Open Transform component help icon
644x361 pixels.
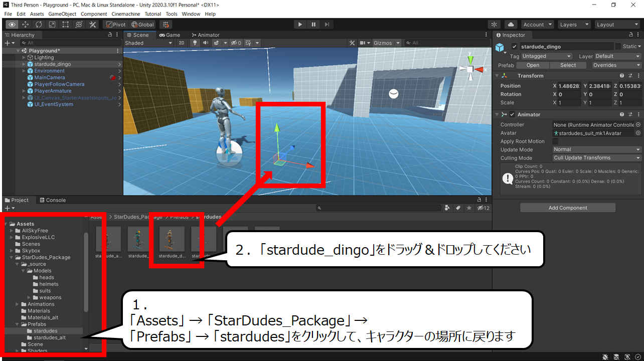click(622, 76)
